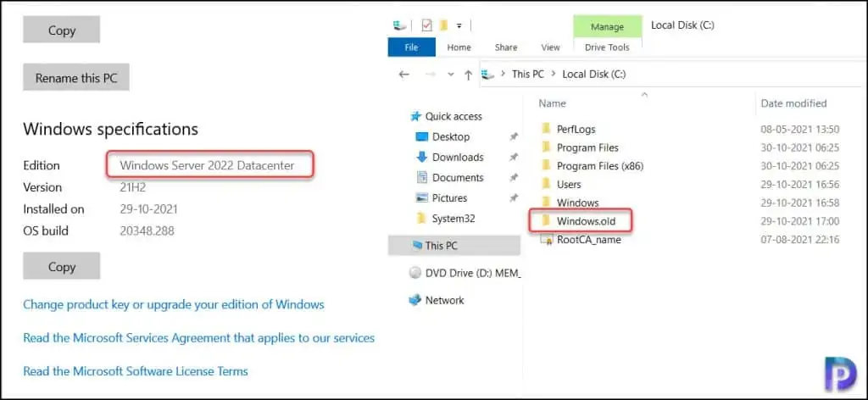
Task: Click the Properties quick access toolbar icon
Action: (x=426, y=25)
